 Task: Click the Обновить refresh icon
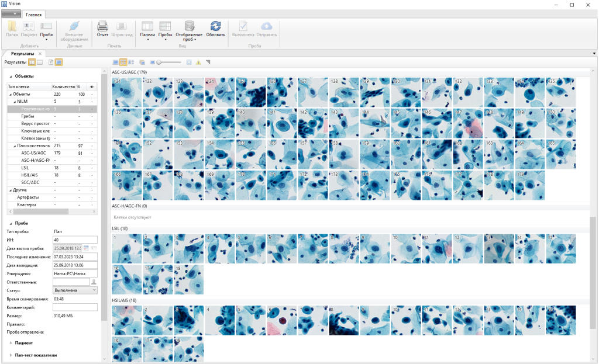(x=215, y=26)
